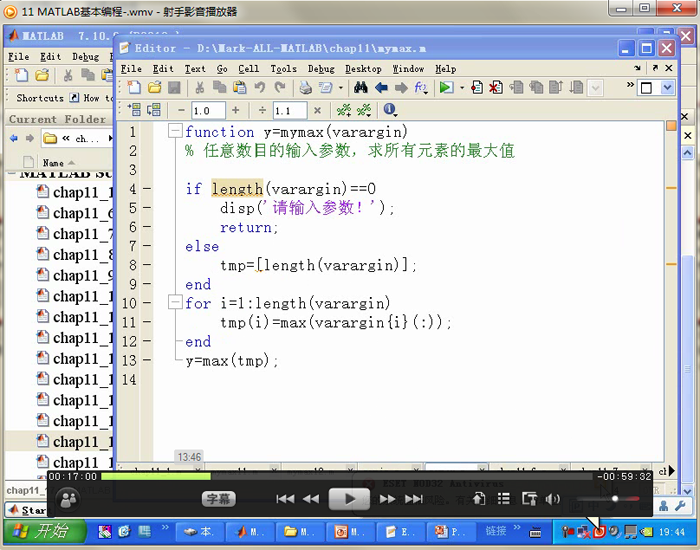This screenshot has height=550, width=700.
Task: Undock Editor with small arrow icon
Action: point(655,68)
